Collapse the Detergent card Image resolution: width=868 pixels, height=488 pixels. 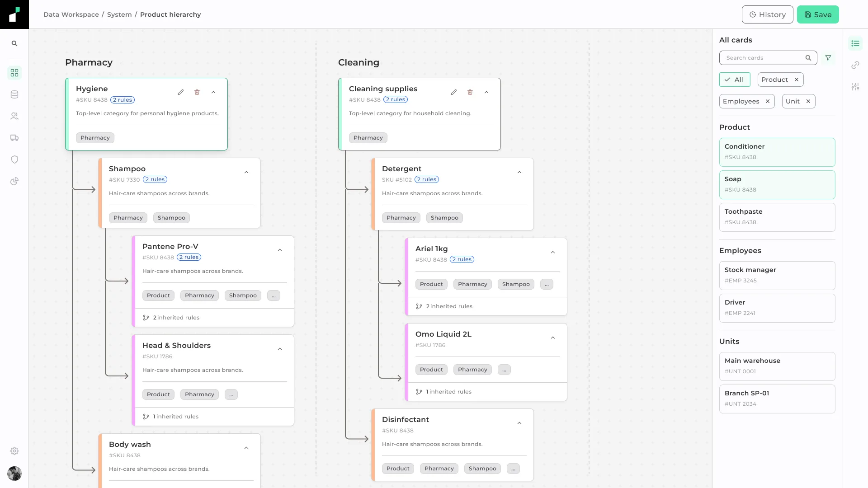519,172
